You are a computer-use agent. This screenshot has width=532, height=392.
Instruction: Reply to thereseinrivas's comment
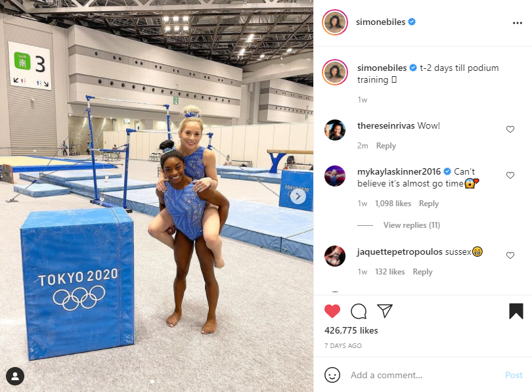click(386, 146)
